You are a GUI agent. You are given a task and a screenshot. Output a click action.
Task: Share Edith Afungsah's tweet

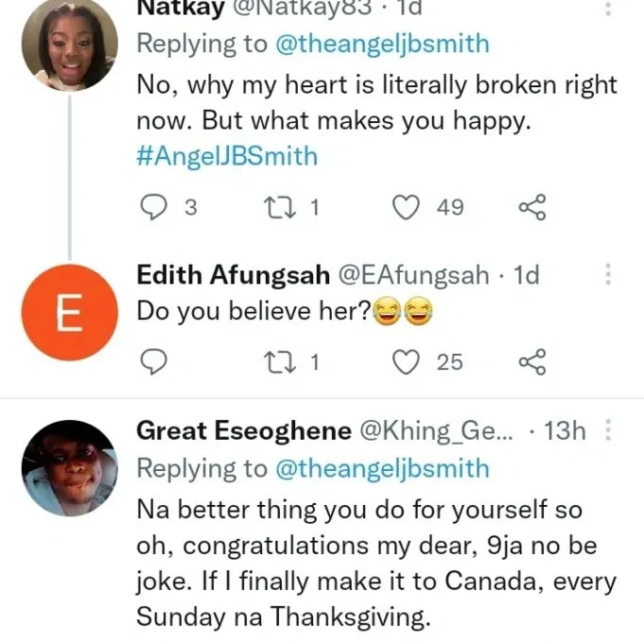coord(532,361)
